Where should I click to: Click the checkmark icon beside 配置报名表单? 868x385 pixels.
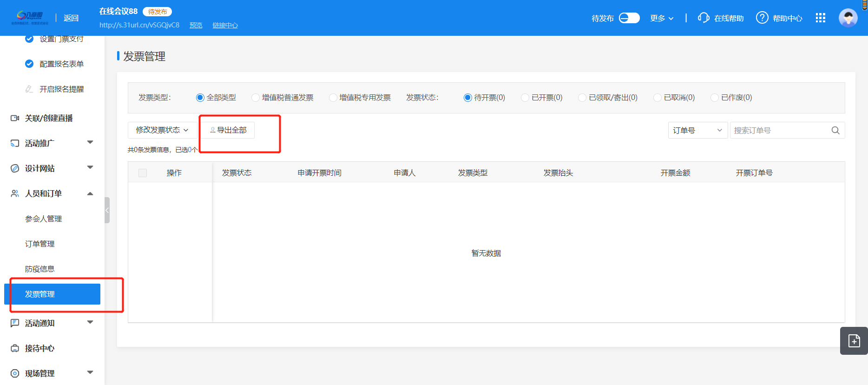click(29, 64)
